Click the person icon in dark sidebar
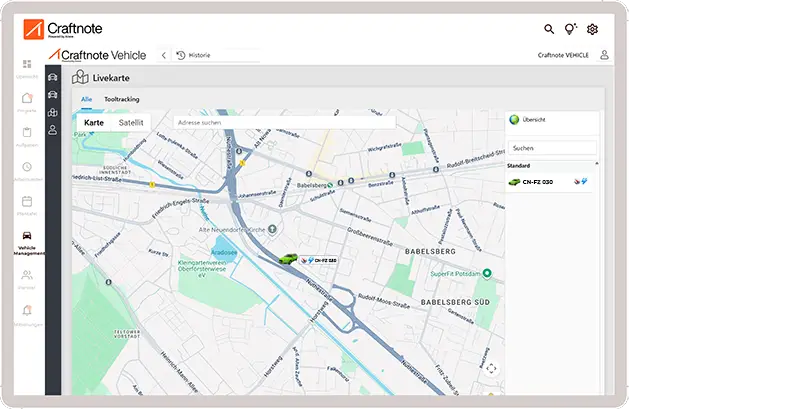Image resolution: width=800 pixels, height=409 pixels. (53, 130)
